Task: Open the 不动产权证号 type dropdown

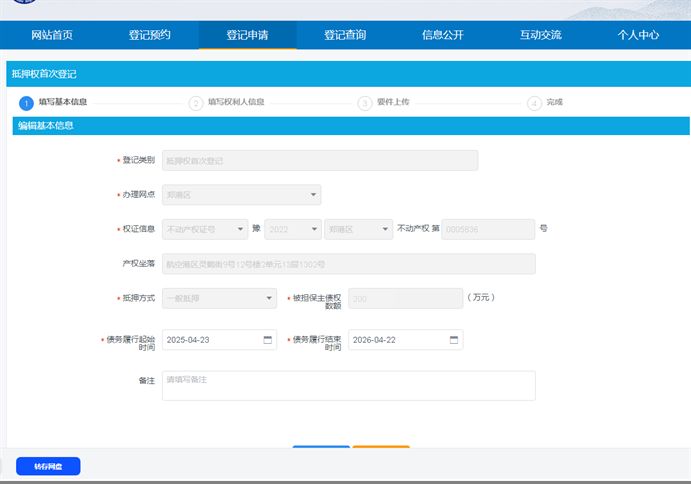Action: [x=205, y=229]
